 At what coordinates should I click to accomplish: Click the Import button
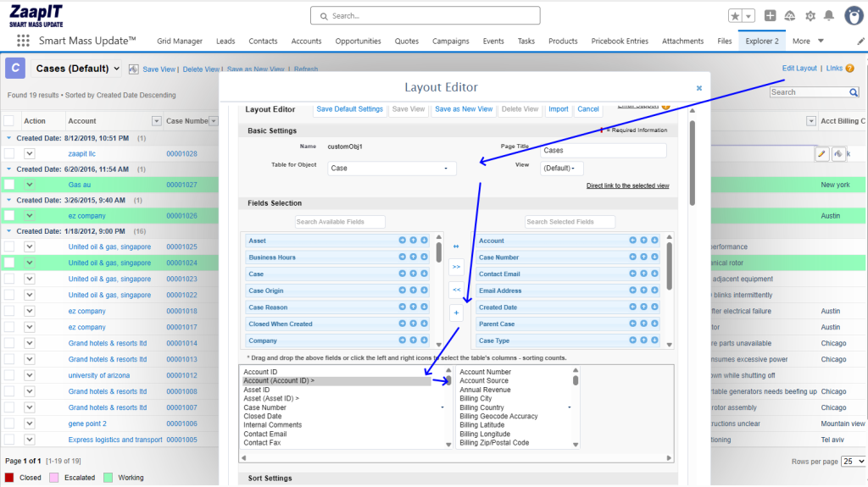pos(558,109)
